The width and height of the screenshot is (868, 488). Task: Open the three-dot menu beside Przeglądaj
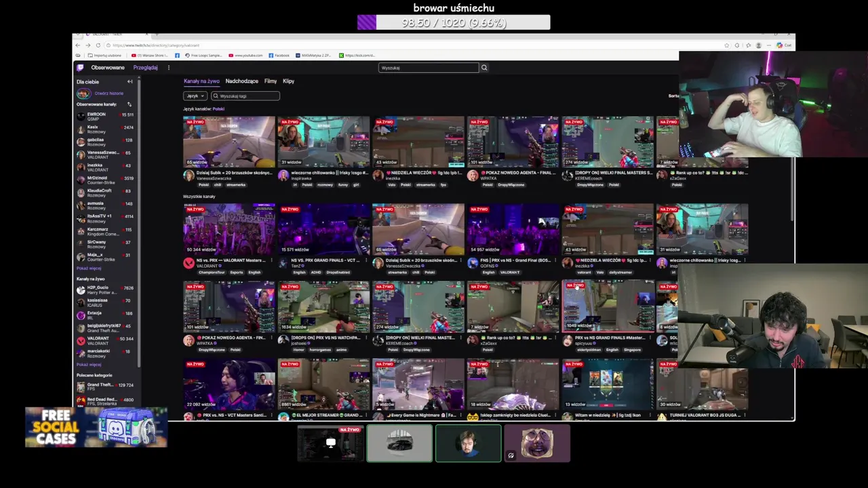tap(169, 68)
